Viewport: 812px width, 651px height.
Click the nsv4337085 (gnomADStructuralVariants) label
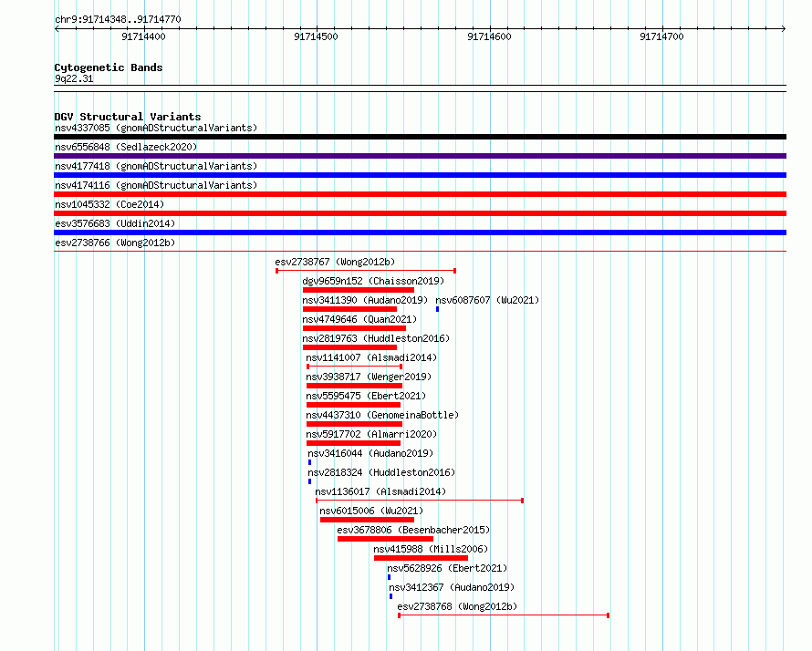(x=156, y=128)
